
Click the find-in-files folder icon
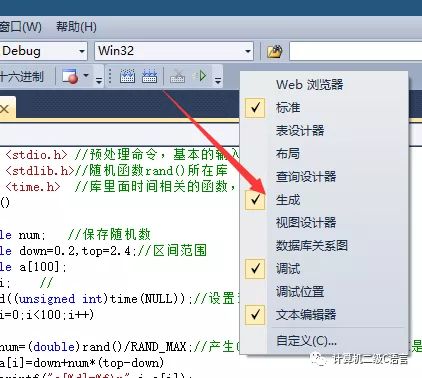(x=275, y=51)
